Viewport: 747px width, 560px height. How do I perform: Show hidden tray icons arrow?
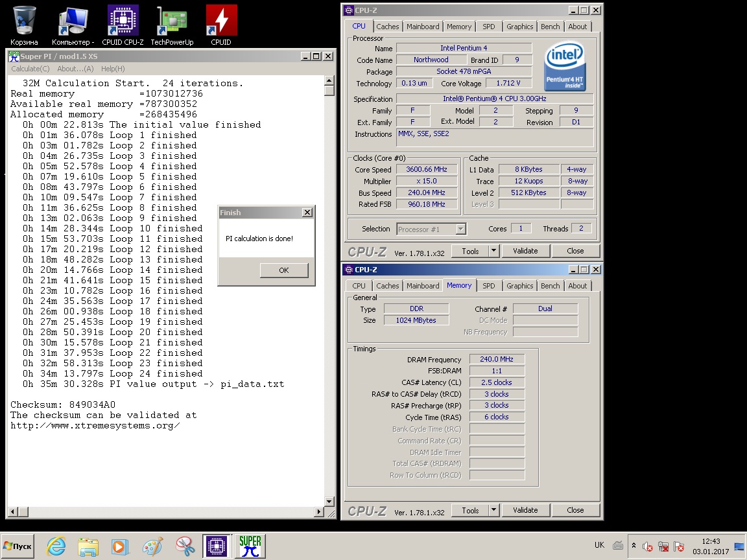tap(634, 546)
